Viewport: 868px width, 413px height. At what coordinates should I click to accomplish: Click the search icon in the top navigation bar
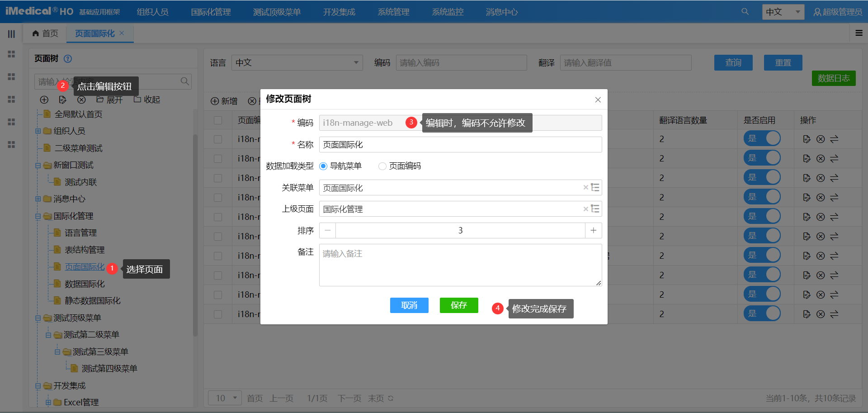[x=745, y=12]
